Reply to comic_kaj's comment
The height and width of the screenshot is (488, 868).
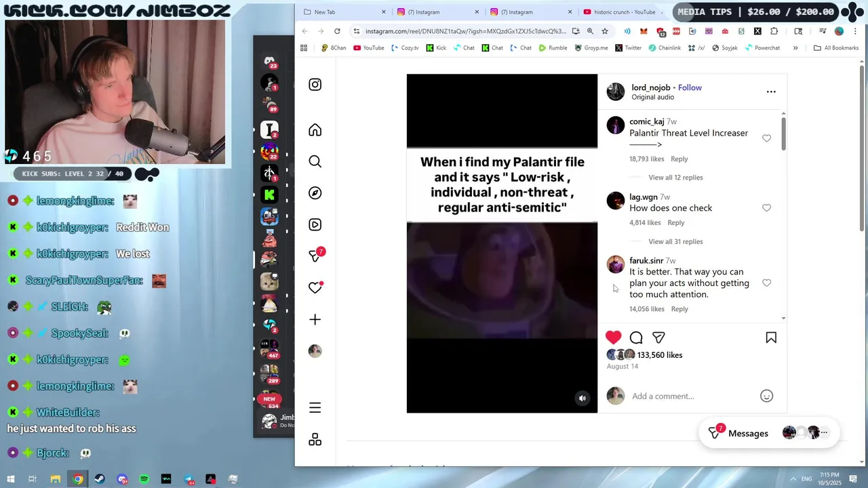679,159
